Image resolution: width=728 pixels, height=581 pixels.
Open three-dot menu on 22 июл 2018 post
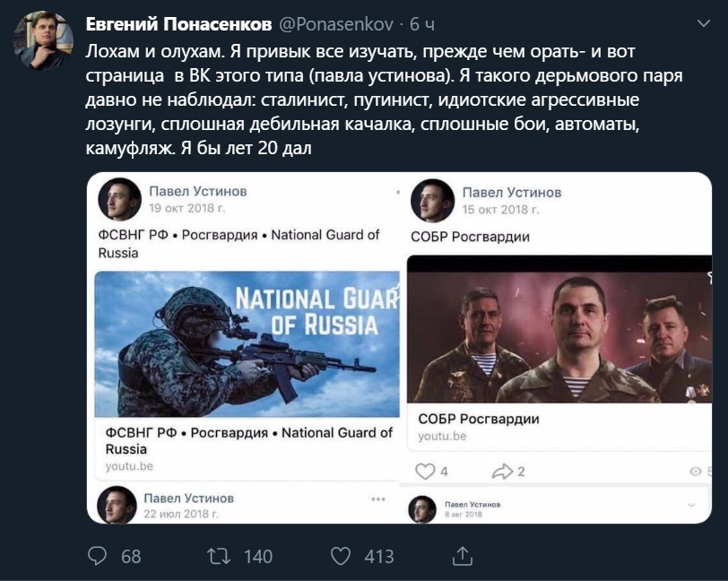(377, 499)
